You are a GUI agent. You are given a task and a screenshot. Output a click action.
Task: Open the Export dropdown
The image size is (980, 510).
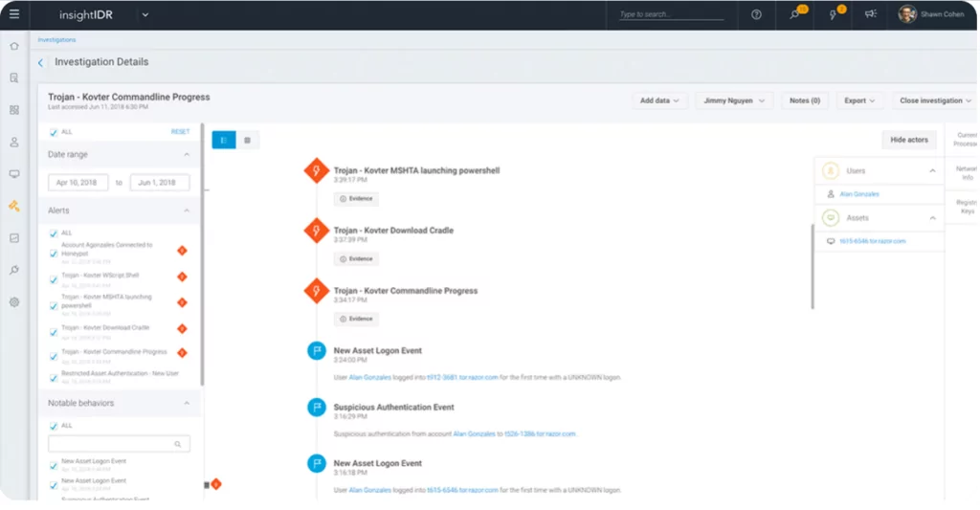click(859, 100)
